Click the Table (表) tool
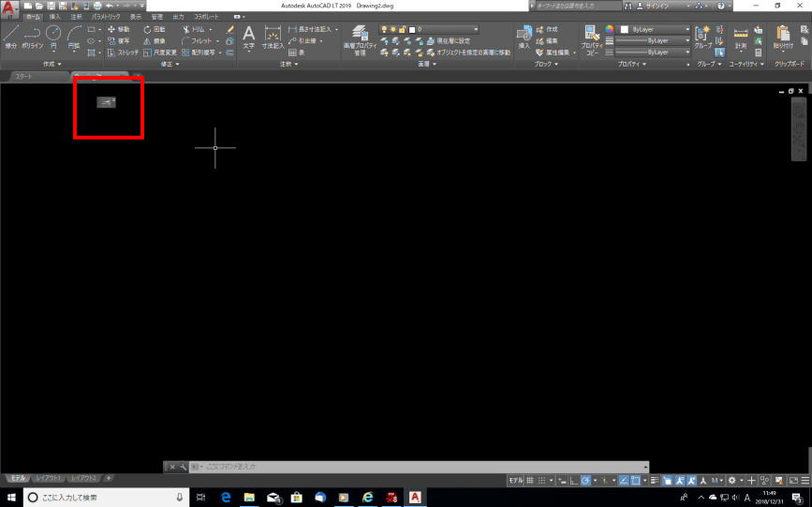Viewport: 812px width, 507px height. pos(296,52)
